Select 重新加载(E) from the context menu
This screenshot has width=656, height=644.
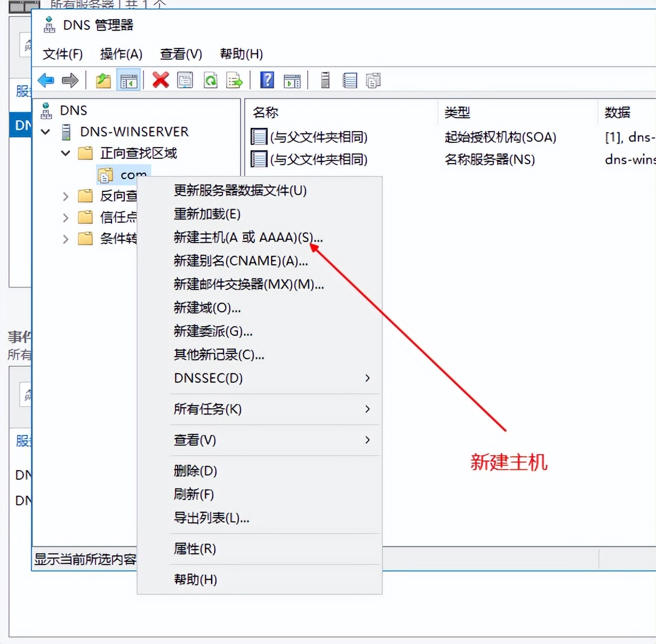207,214
